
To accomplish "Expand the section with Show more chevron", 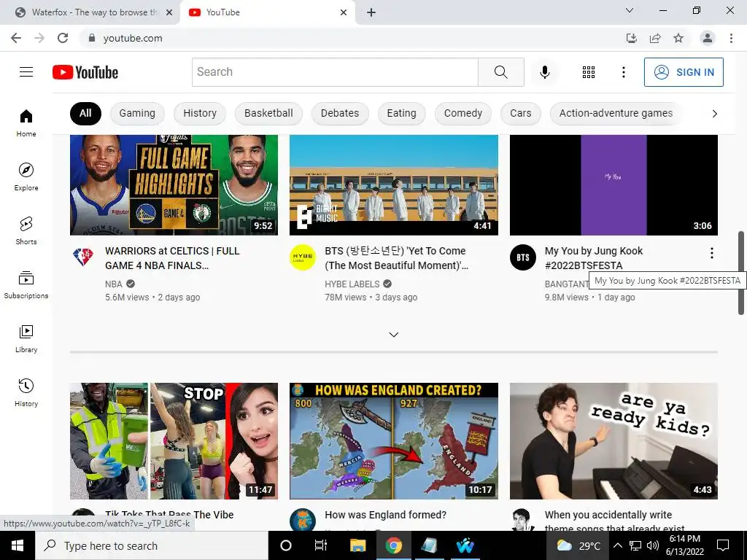I will 393,335.
